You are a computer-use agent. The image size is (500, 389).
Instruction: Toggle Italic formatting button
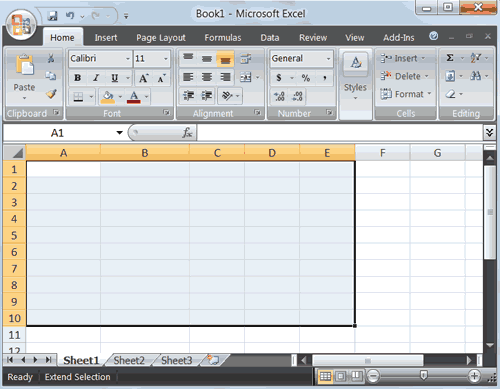[96, 78]
